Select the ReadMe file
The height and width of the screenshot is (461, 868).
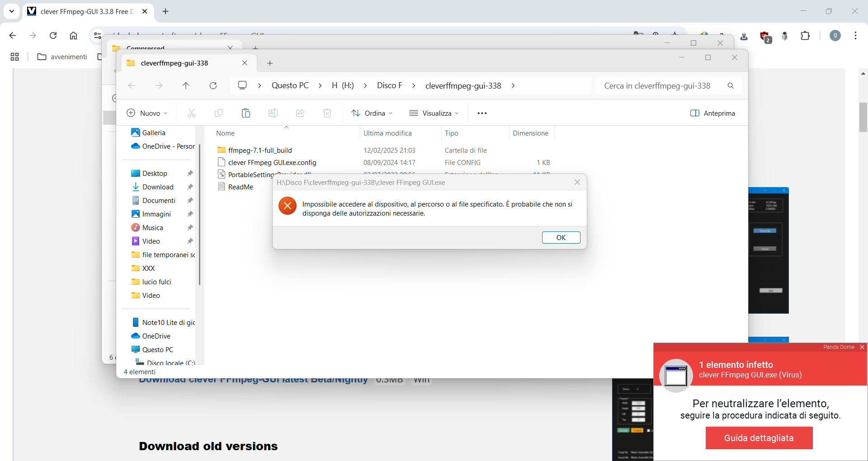(241, 187)
